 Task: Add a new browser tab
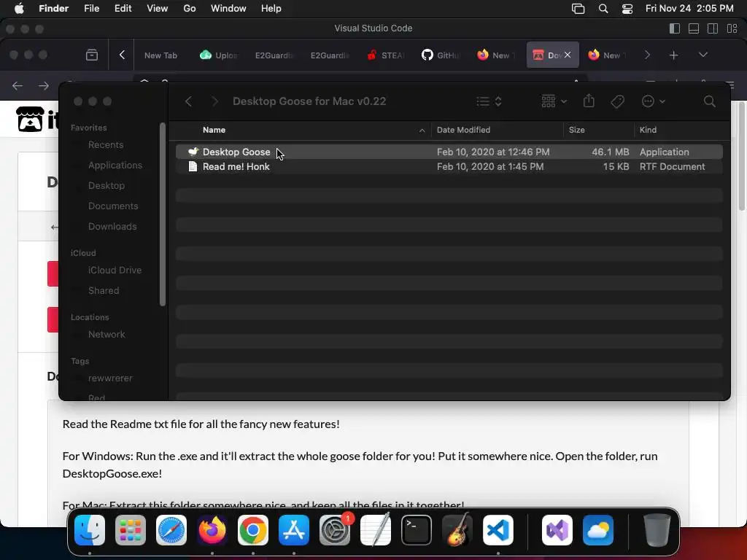pyautogui.click(x=673, y=55)
